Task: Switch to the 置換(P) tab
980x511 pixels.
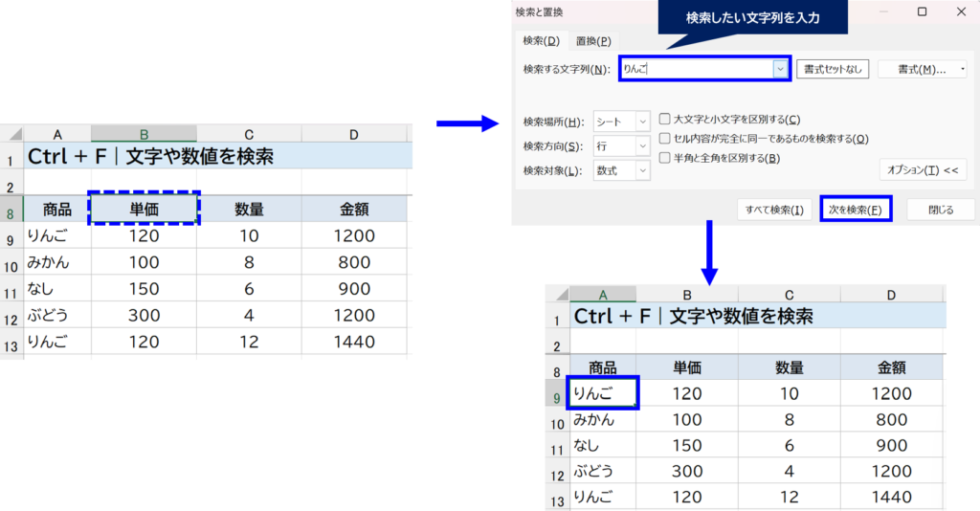Action: tap(593, 41)
